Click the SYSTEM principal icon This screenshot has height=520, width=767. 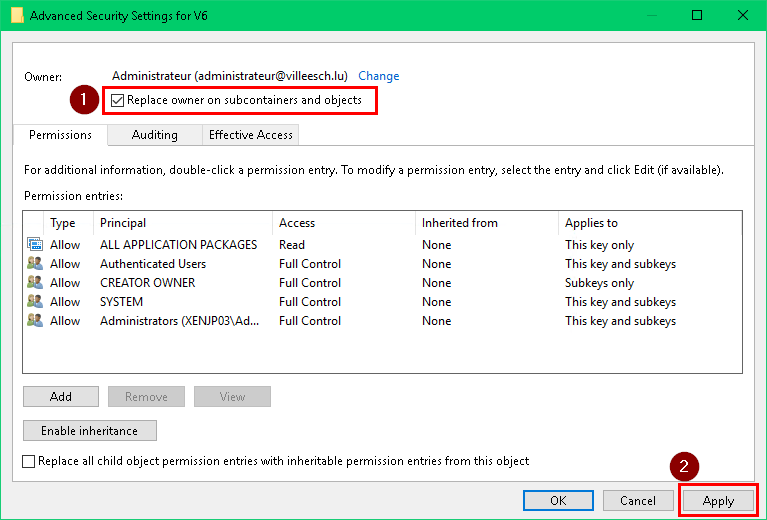35,302
